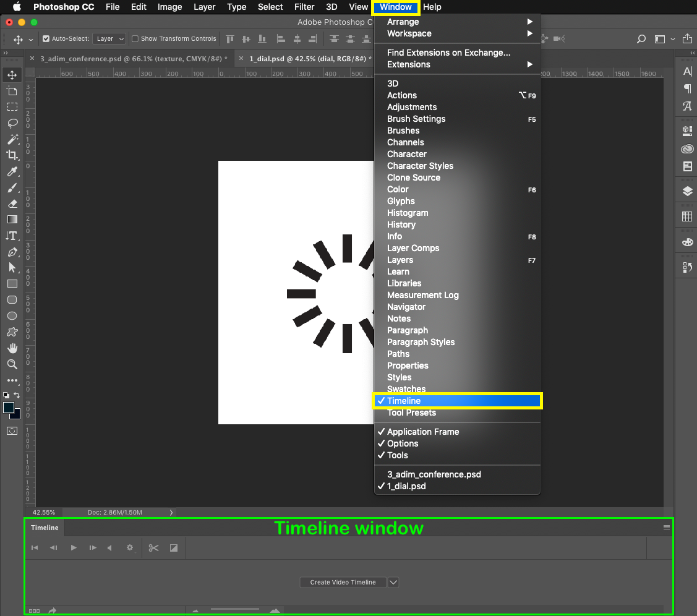Image resolution: width=697 pixels, height=616 pixels.
Task: Expand the Extensions submenu
Action: (x=458, y=64)
